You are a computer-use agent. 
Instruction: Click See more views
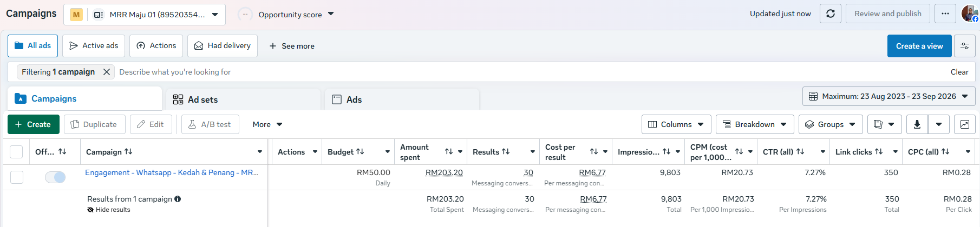tap(292, 46)
